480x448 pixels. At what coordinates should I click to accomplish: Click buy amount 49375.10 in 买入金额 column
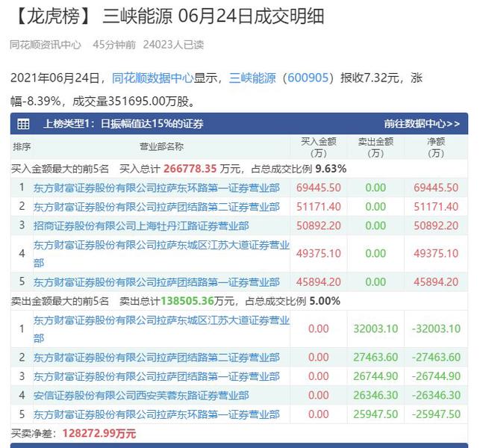[318, 254]
